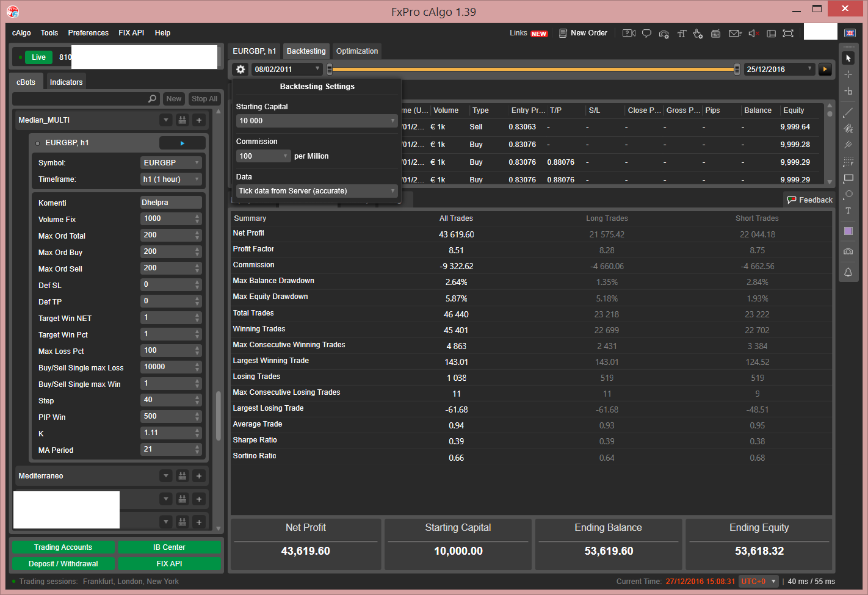Open the email alerts icon
The image size is (868, 595).
tap(736, 34)
